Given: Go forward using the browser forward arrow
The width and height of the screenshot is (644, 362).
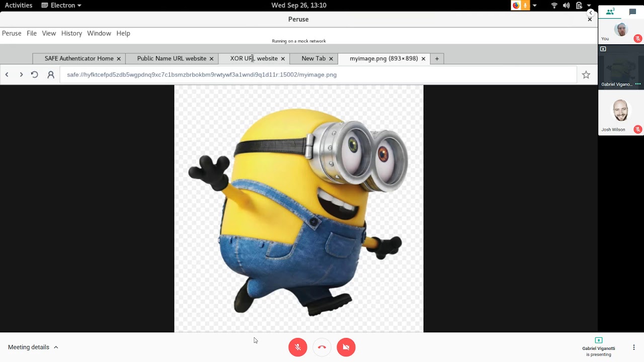Looking at the screenshot, I should pyautogui.click(x=21, y=74).
